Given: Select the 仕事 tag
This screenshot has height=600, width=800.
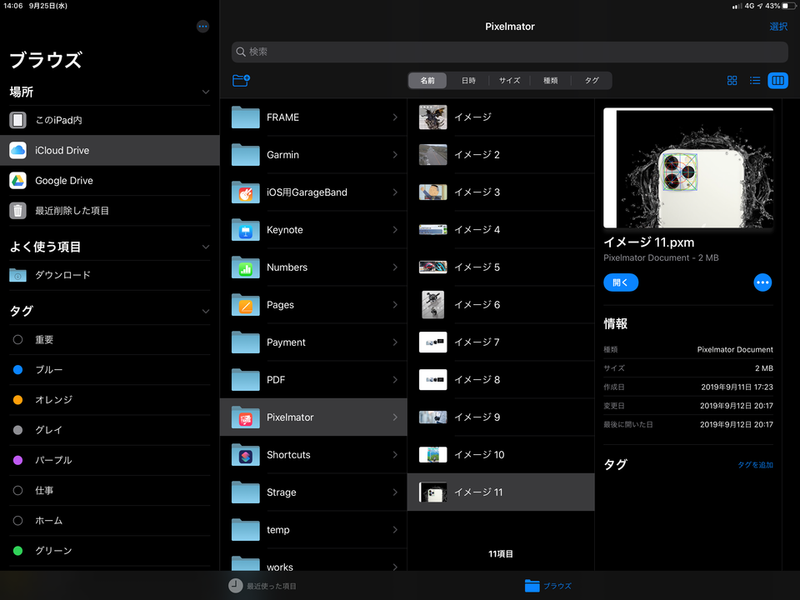Looking at the screenshot, I should [x=110, y=490].
